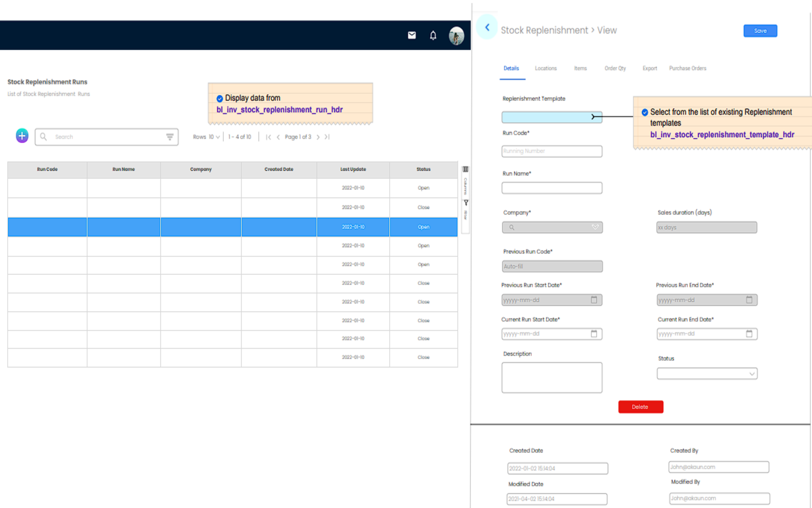Switch to the Details tab
This screenshot has height=508, width=812.
tap(511, 68)
